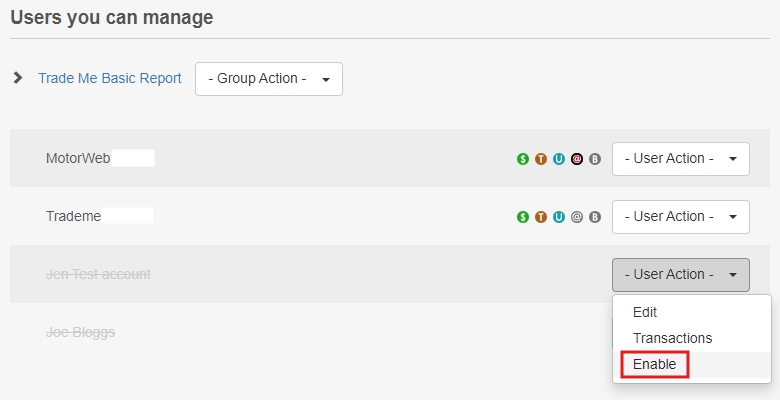Viewport: 780px width, 400px height.
Task: Select Transactions from the user action menu
Action: (x=672, y=338)
